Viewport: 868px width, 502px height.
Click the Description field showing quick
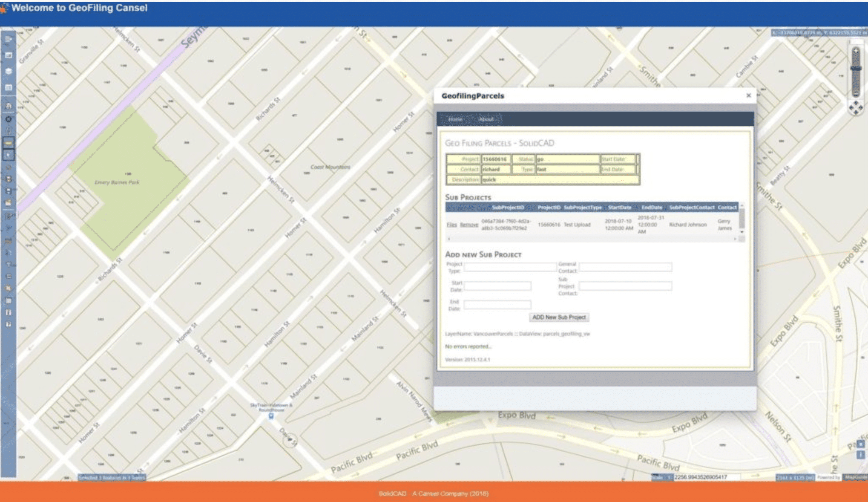click(560, 179)
